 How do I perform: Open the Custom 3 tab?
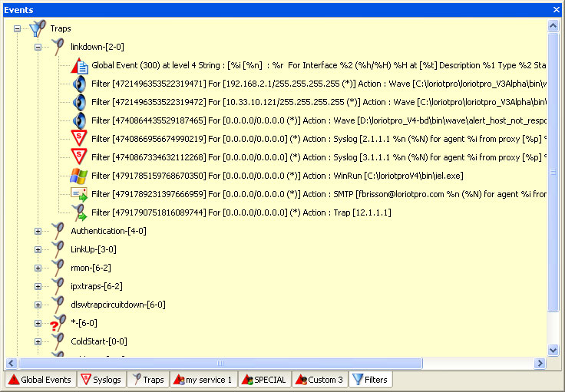point(319,380)
